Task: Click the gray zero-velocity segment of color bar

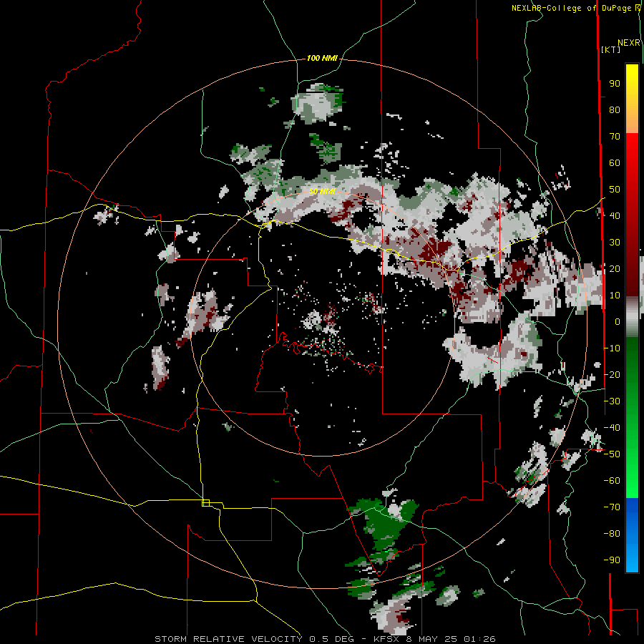Action: tap(632, 317)
